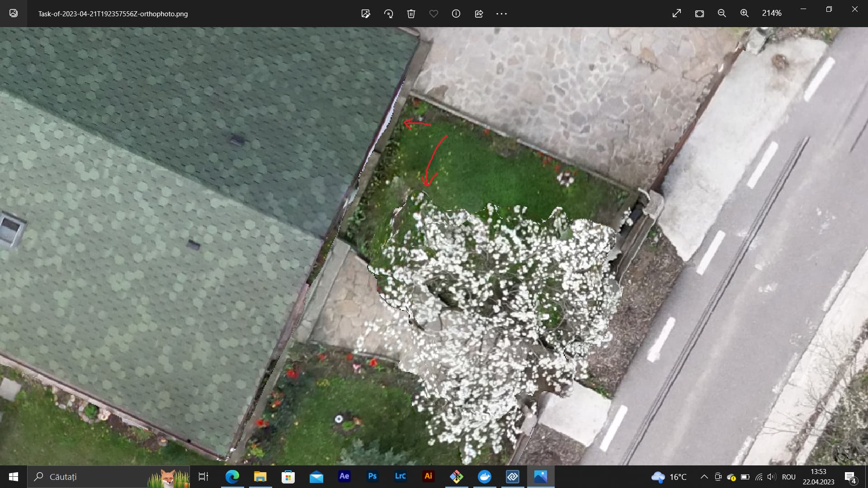Zoom into the image

pyautogui.click(x=744, y=13)
